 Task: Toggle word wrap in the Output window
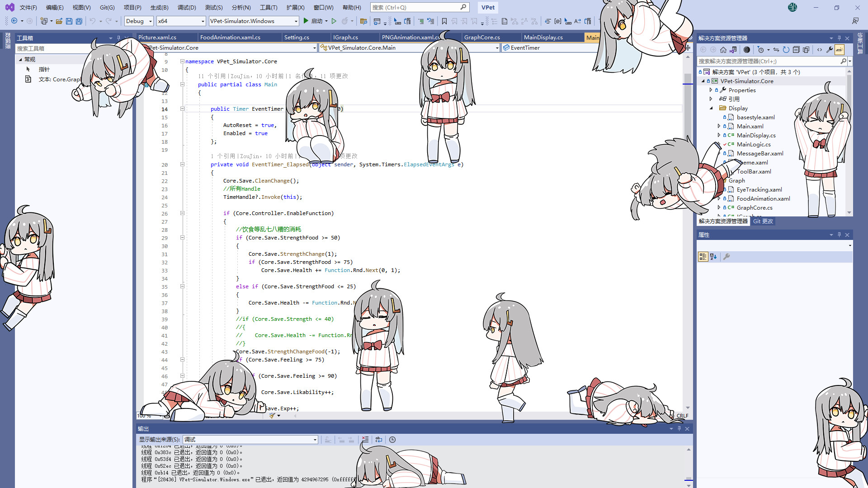click(x=379, y=439)
